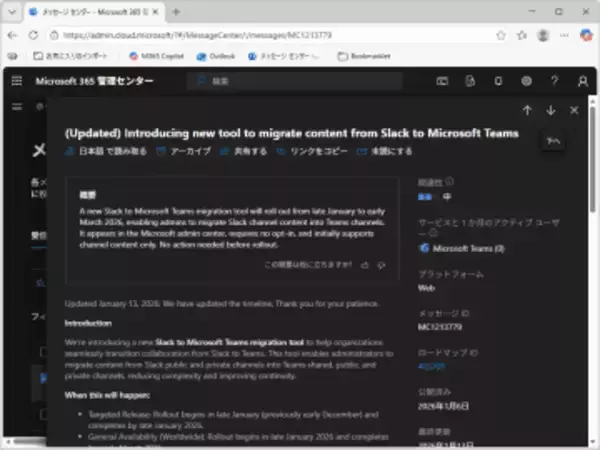The image size is (600, 450).
Task: Click the Web platform value
Action: pos(426,288)
